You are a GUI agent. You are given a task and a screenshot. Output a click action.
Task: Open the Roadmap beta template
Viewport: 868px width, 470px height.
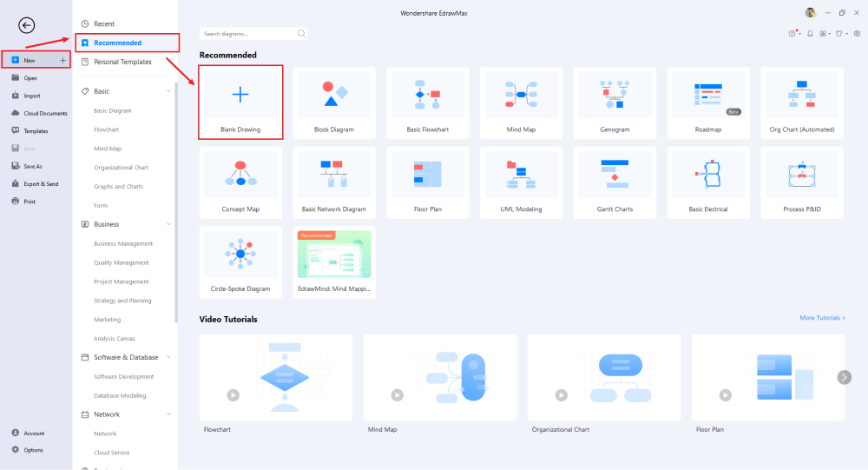708,103
